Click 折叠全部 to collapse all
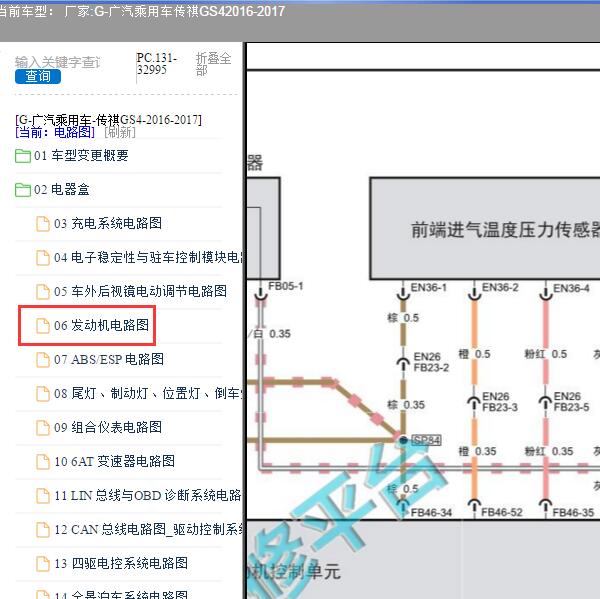The width and height of the screenshot is (600, 599). pos(214,64)
